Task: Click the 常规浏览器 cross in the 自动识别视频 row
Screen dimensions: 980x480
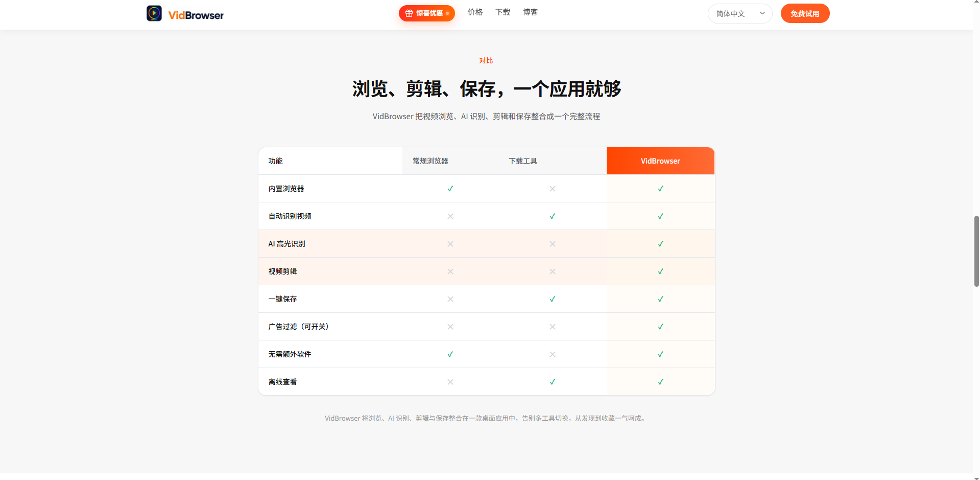Action: click(x=450, y=216)
